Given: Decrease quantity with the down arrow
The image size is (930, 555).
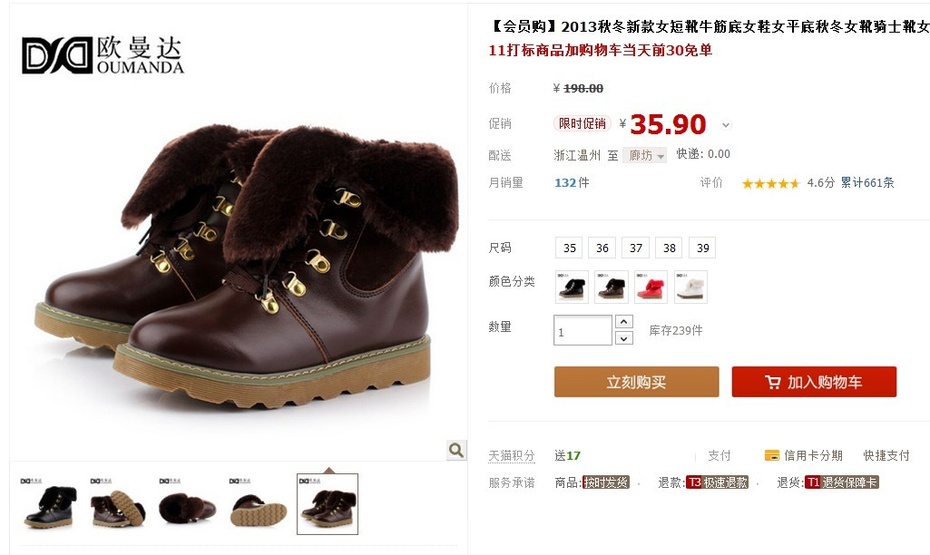Looking at the screenshot, I should click(x=624, y=338).
